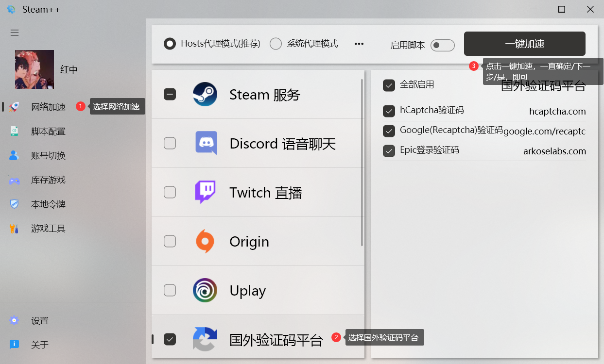Click the info icon for 关于
Viewport: 604px width, 364px height.
[x=14, y=345]
